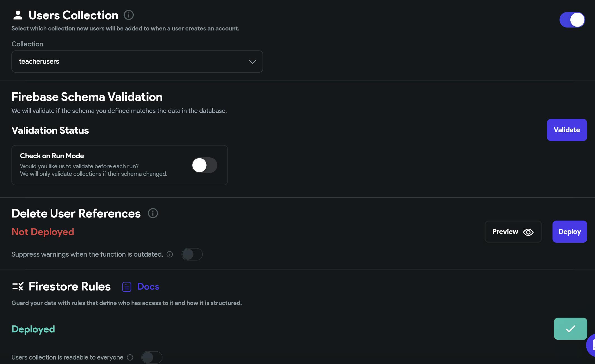Click the green checkmark deployed button
This screenshot has height=364, width=595.
tap(570, 328)
